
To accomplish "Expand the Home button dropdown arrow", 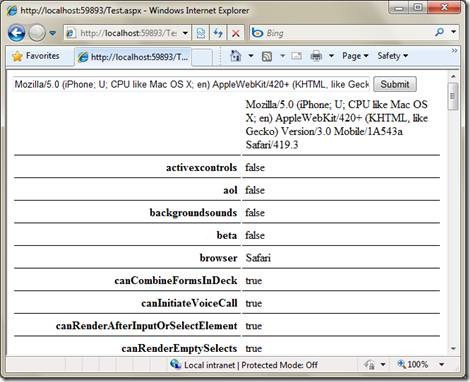I will (251, 56).
